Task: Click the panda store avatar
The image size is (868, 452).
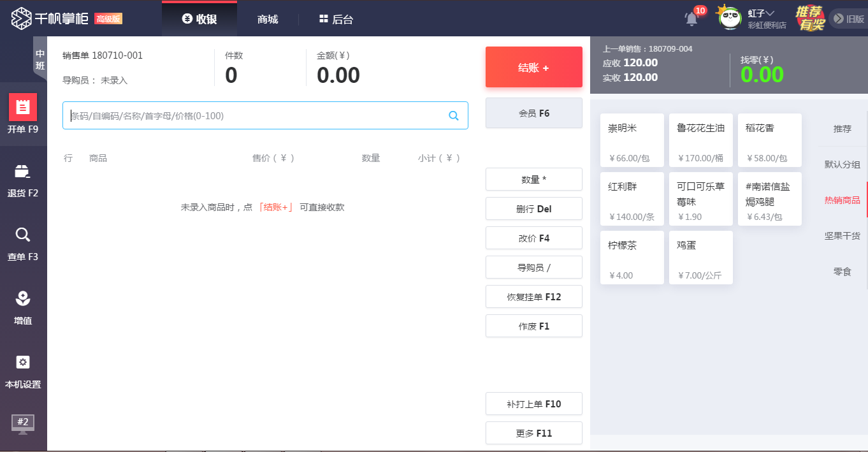Action: click(729, 18)
